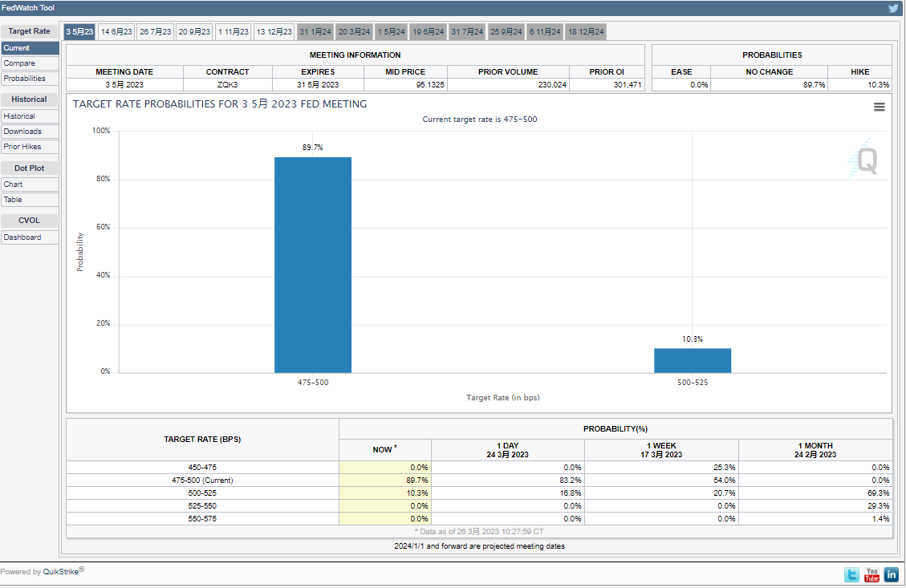Image resolution: width=906 pixels, height=588 pixels.
Task: Click the 475-500 probability bar
Action: coord(313,265)
